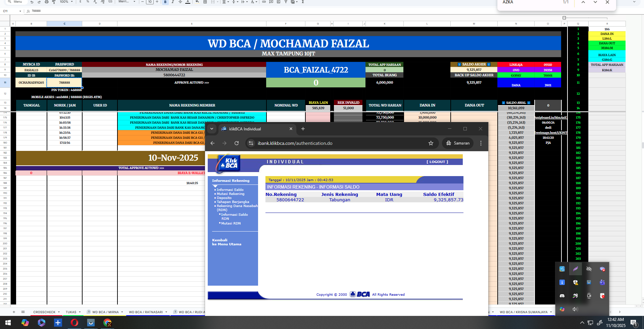This screenshot has width=644, height=329.
Task: Reload the klikBCA page
Action: [x=237, y=143]
